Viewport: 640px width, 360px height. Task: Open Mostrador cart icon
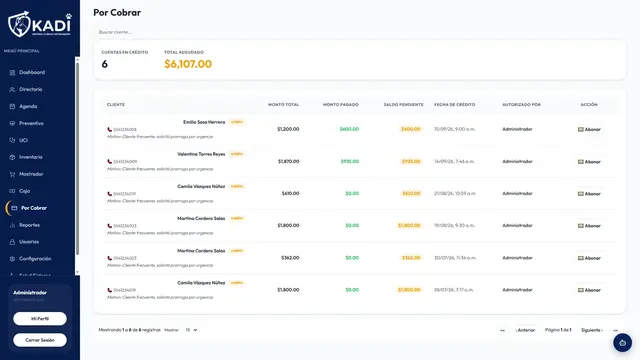pos(12,174)
